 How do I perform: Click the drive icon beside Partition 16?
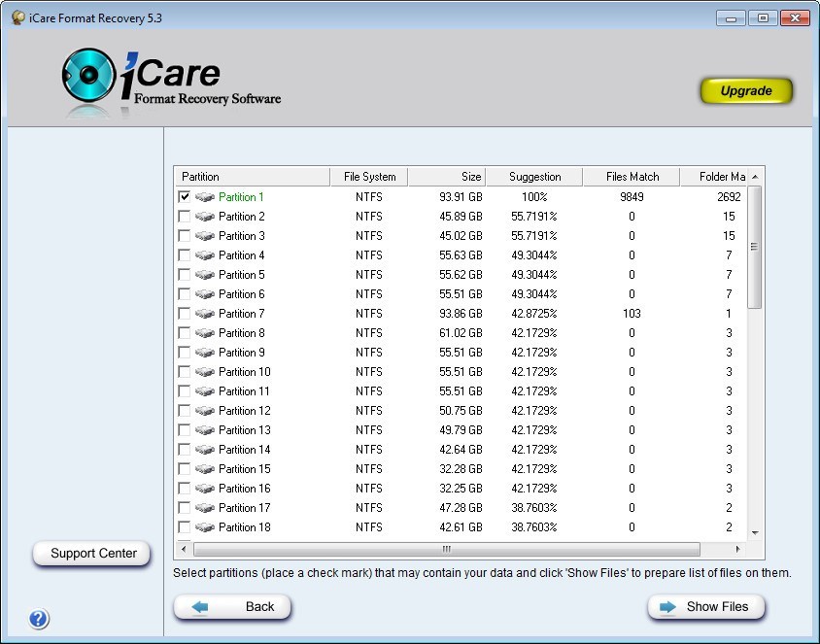coord(205,489)
